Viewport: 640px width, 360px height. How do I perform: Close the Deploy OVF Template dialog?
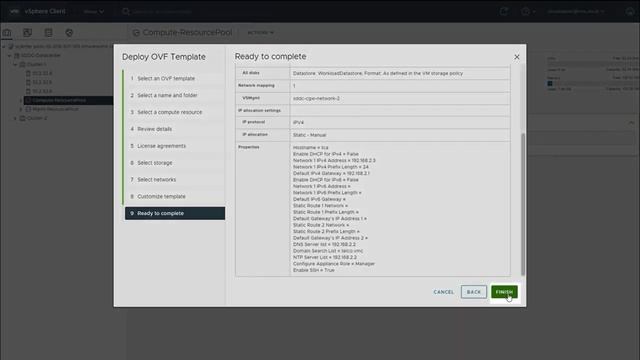(517, 57)
